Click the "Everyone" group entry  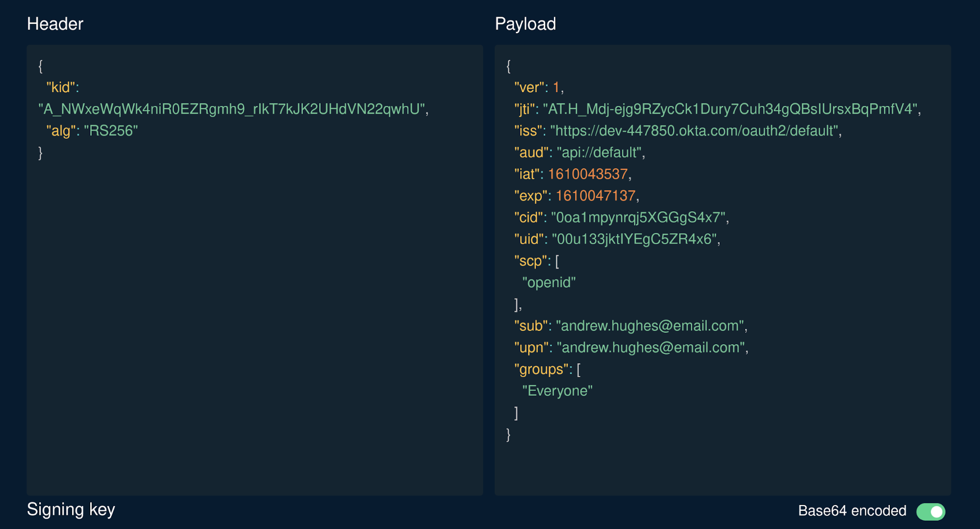point(557,391)
